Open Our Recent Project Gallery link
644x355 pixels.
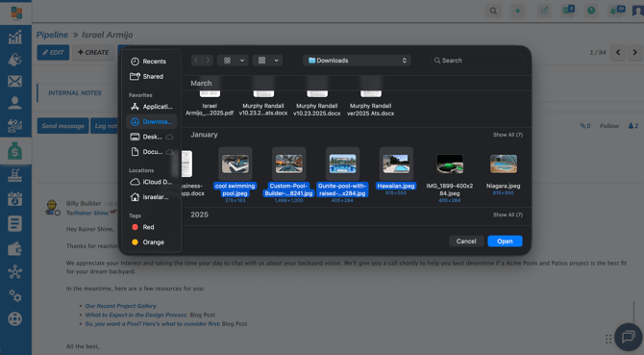121,306
